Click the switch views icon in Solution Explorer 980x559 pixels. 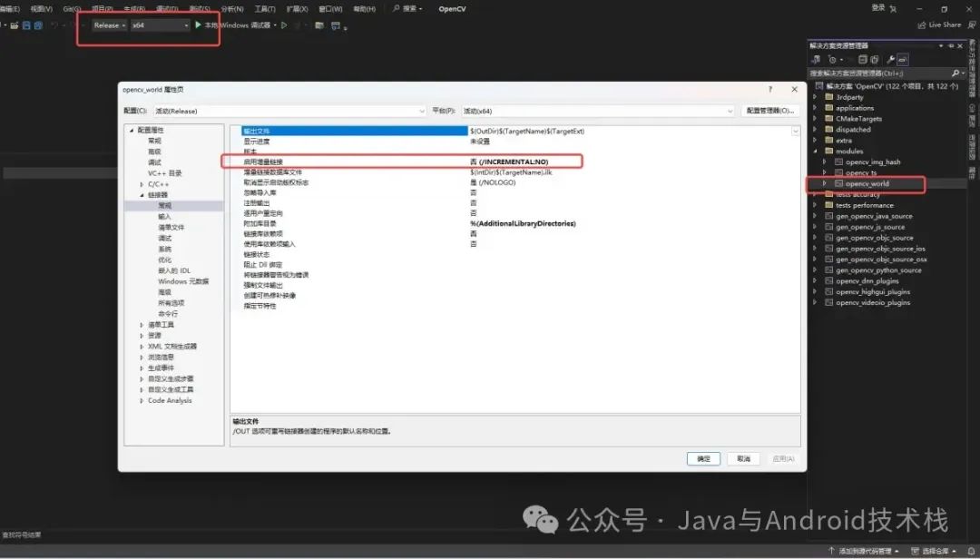click(816, 59)
